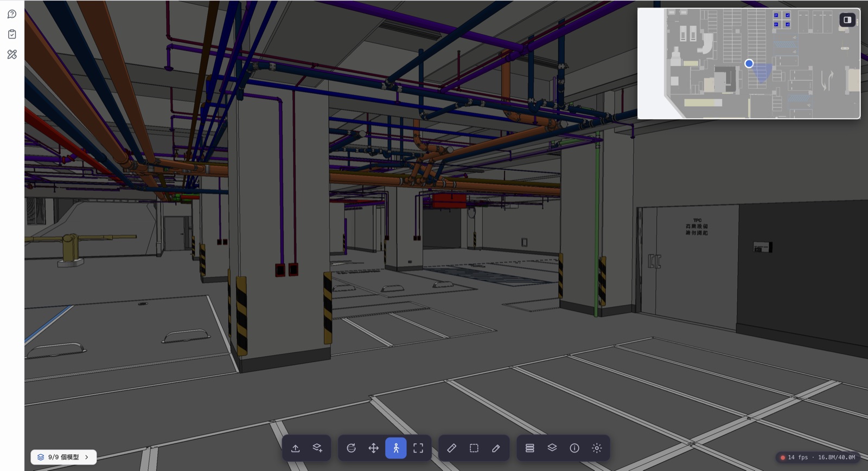Toggle the minimap panel layout button

pos(847,20)
